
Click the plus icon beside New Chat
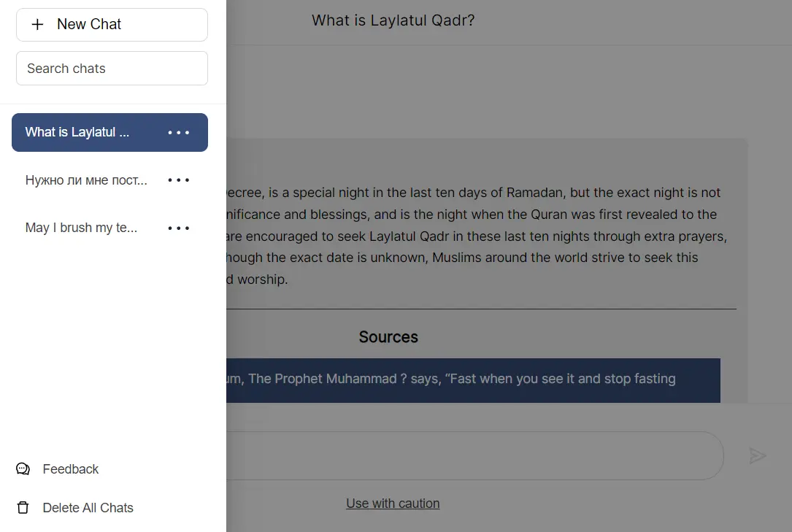click(36, 24)
